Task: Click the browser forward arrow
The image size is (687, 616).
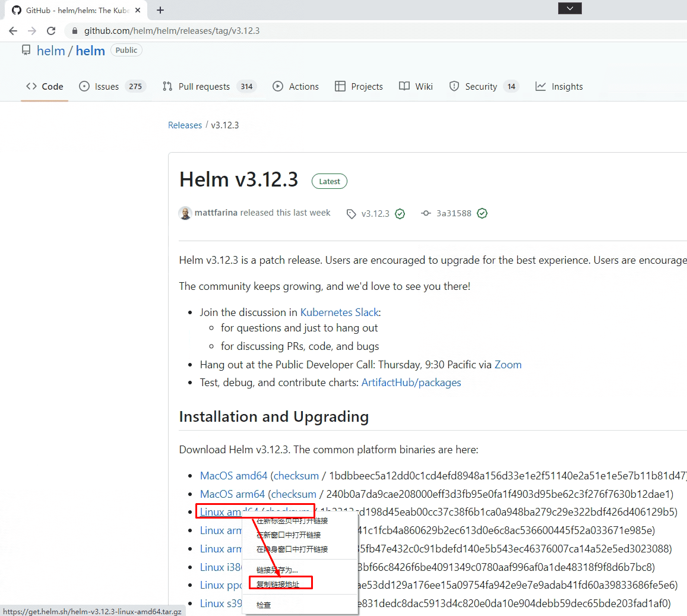Action: (32, 31)
